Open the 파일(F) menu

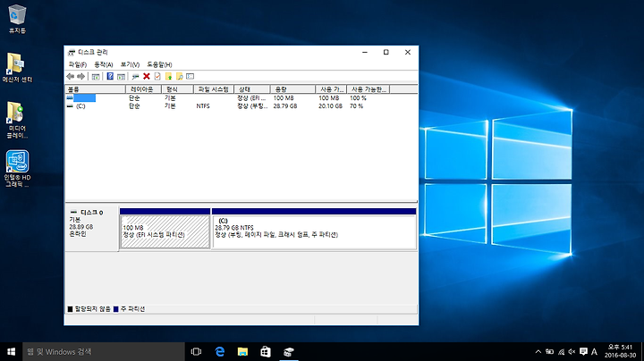pyautogui.click(x=78, y=64)
